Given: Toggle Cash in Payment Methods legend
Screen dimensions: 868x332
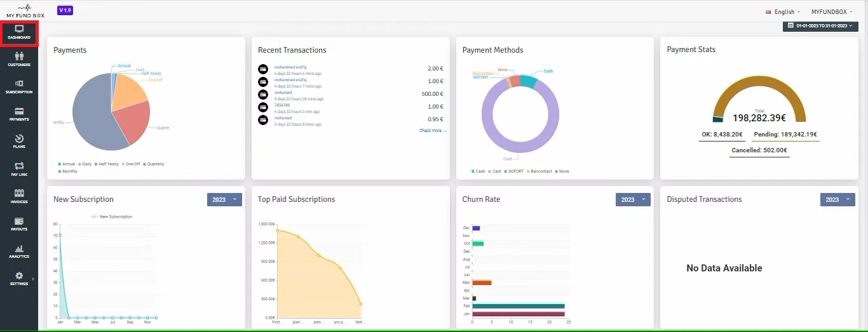Looking at the screenshot, I should coord(478,171).
